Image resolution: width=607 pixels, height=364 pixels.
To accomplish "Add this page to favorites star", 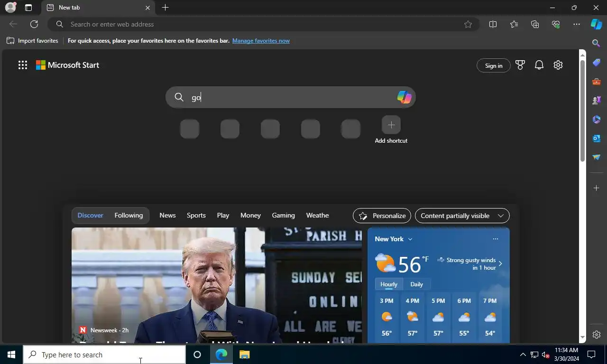I will pyautogui.click(x=468, y=24).
